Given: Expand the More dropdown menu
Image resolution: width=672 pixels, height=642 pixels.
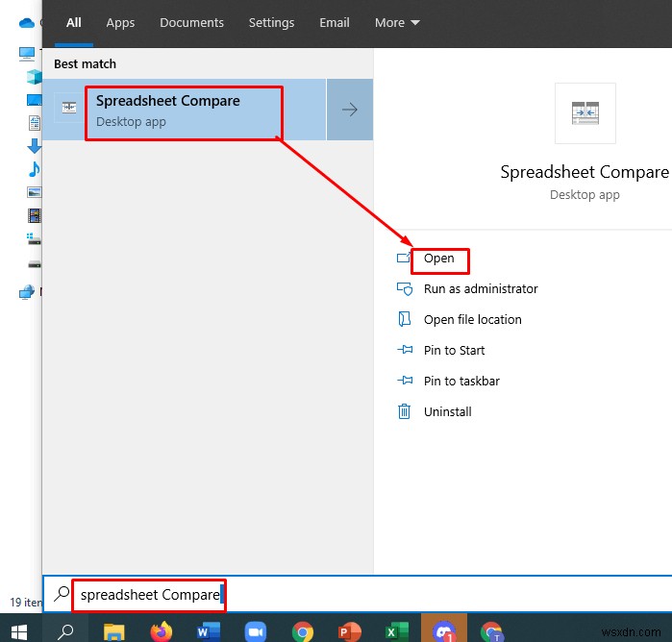Looking at the screenshot, I should coord(397,23).
